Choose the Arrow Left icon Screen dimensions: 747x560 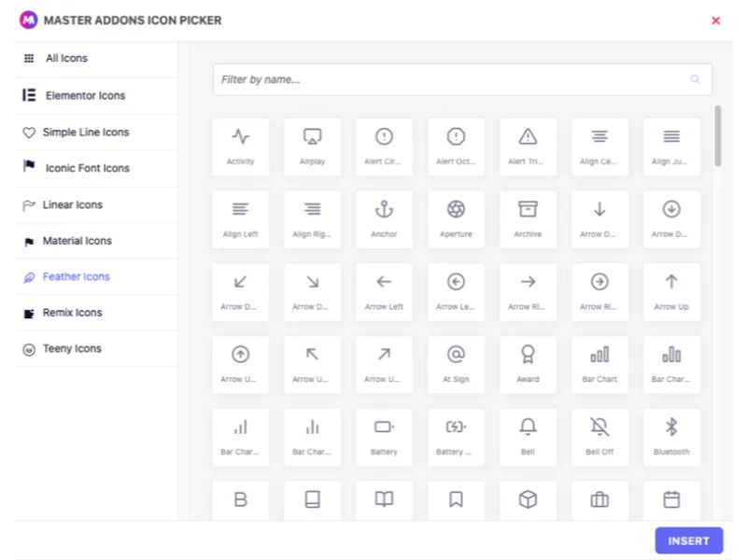[384, 292]
